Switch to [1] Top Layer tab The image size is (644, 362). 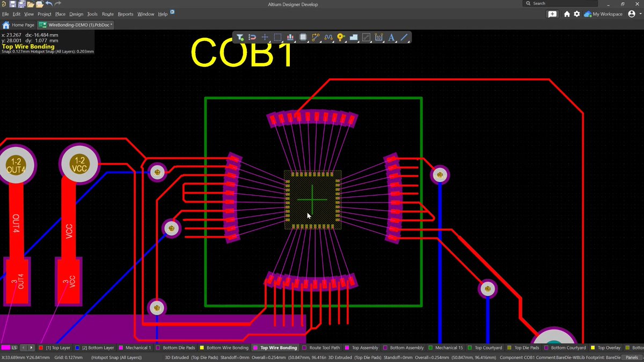(x=55, y=348)
